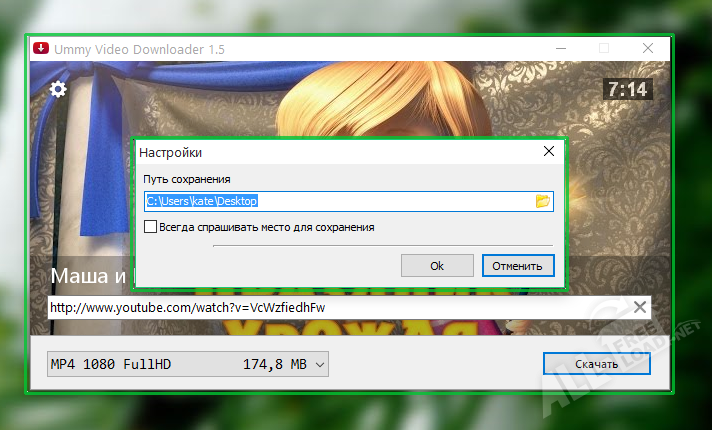Clear the YouTube URL with the X icon
712x430 pixels.
pos(641,306)
